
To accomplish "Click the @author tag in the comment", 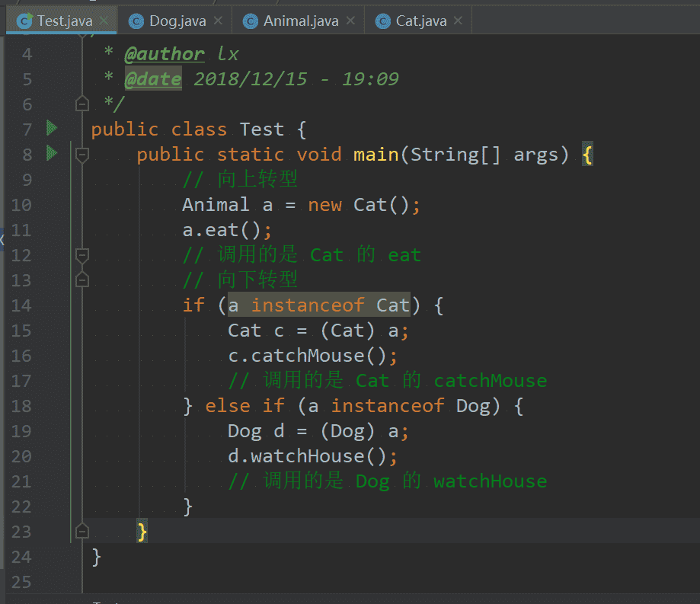I will (164, 54).
